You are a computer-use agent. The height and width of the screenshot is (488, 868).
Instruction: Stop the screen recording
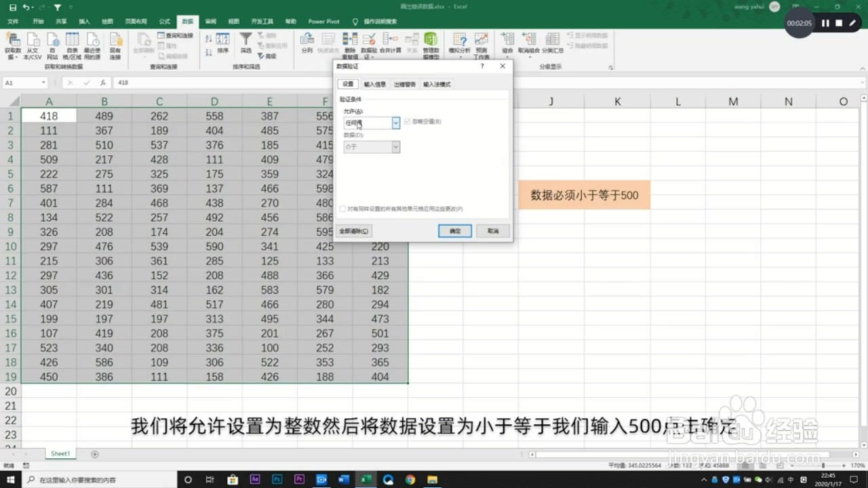click(x=839, y=23)
